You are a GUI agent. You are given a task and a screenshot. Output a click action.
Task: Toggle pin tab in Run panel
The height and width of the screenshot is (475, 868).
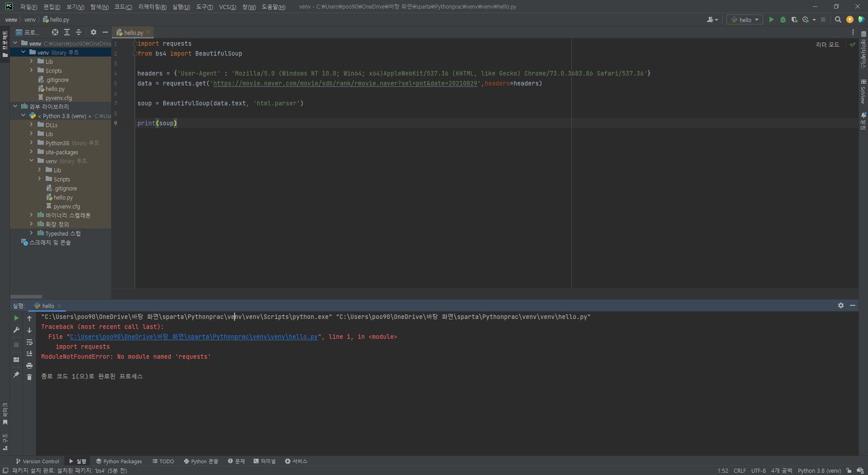point(16,375)
